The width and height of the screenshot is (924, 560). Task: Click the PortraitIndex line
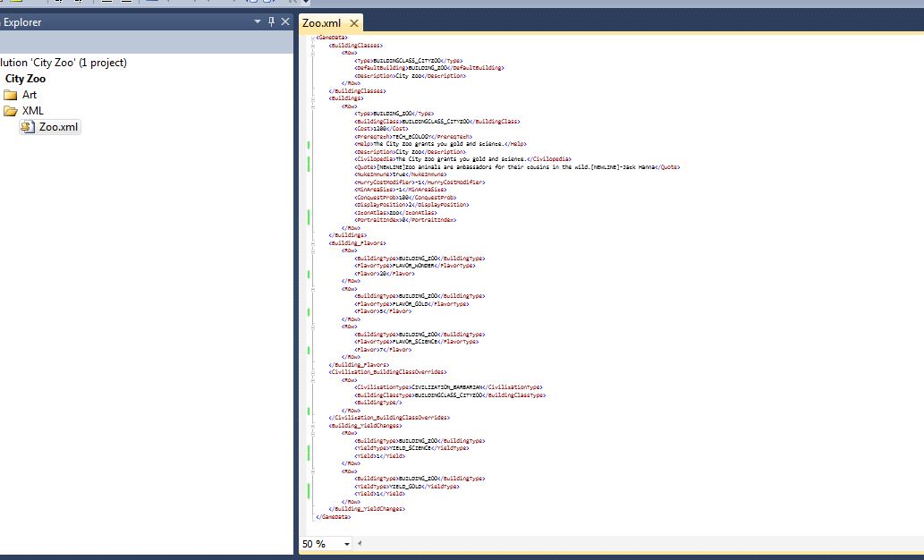coord(405,220)
